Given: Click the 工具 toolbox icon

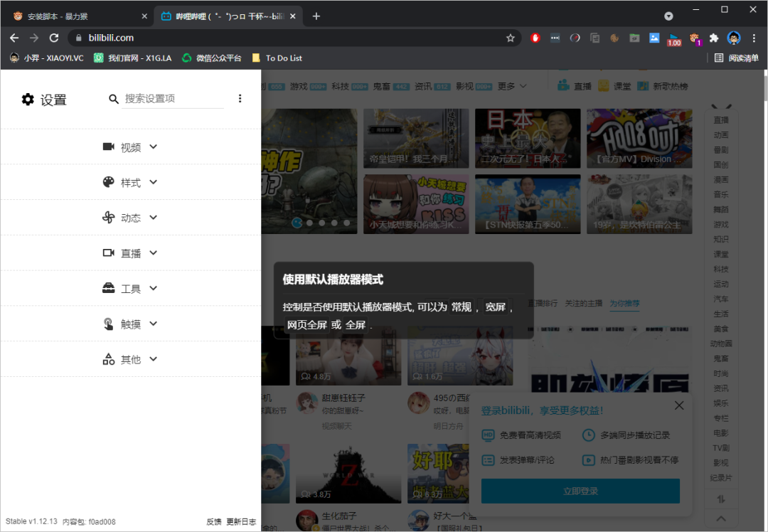Looking at the screenshot, I should (109, 288).
